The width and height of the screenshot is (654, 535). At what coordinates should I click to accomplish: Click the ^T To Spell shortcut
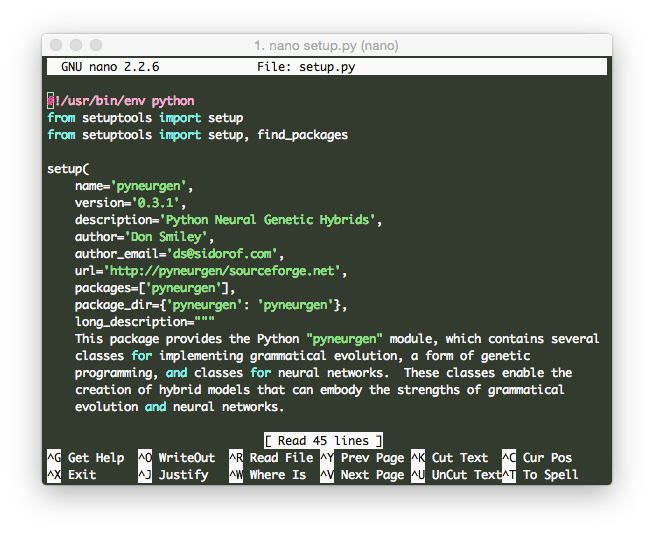click(541, 475)
